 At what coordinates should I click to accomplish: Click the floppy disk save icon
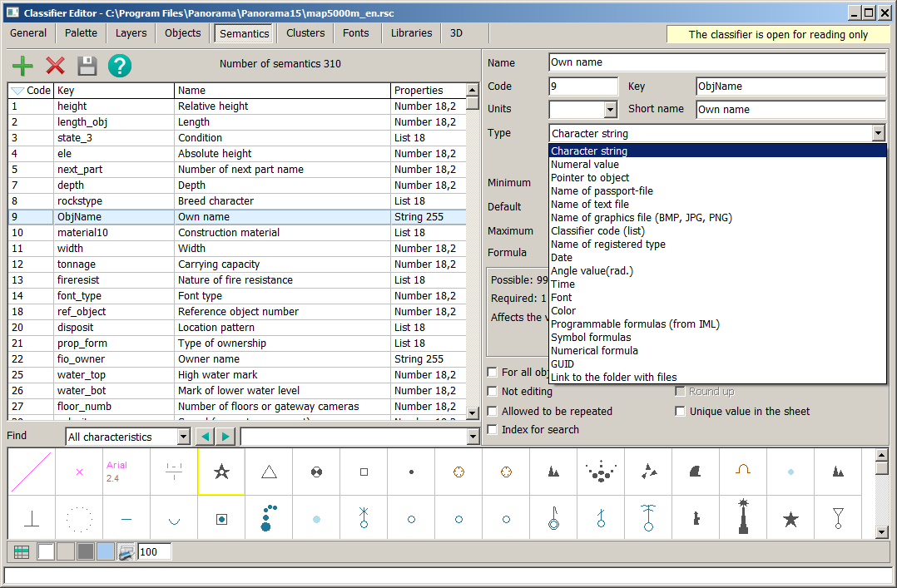click(x=87, y=67)
